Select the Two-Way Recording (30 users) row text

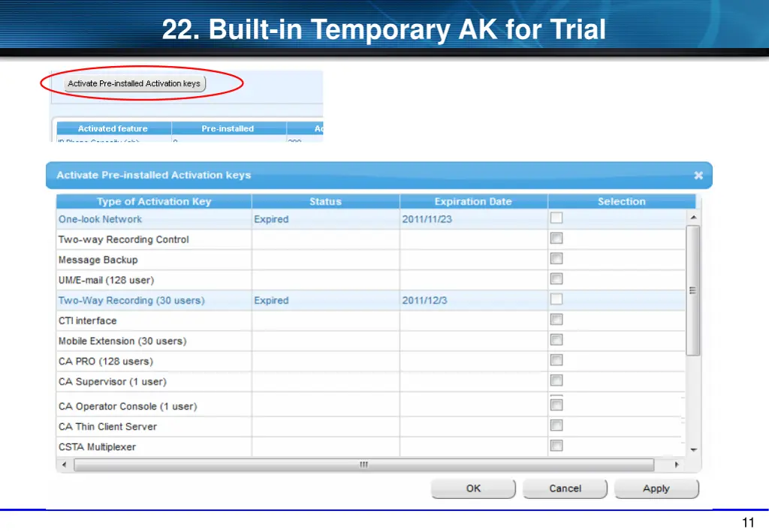131,301
